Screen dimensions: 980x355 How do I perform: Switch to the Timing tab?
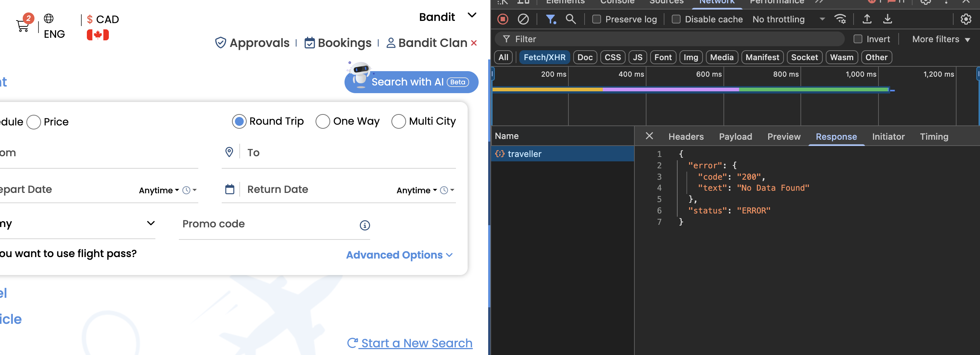[x=933, y=136]
